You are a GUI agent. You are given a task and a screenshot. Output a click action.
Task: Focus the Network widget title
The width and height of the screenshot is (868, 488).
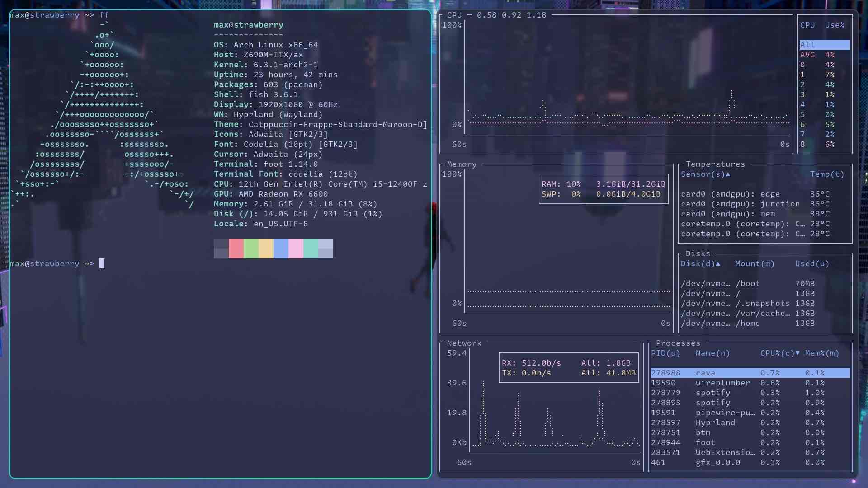pos(464,343)
